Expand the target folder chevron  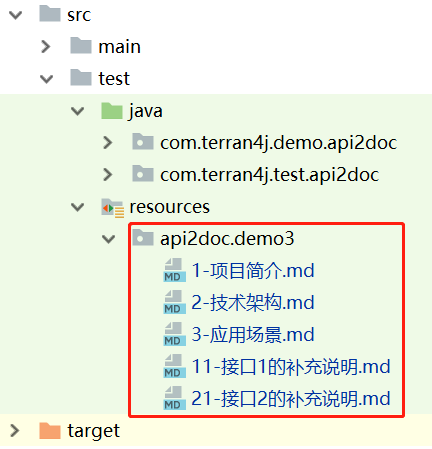(15, 431)
